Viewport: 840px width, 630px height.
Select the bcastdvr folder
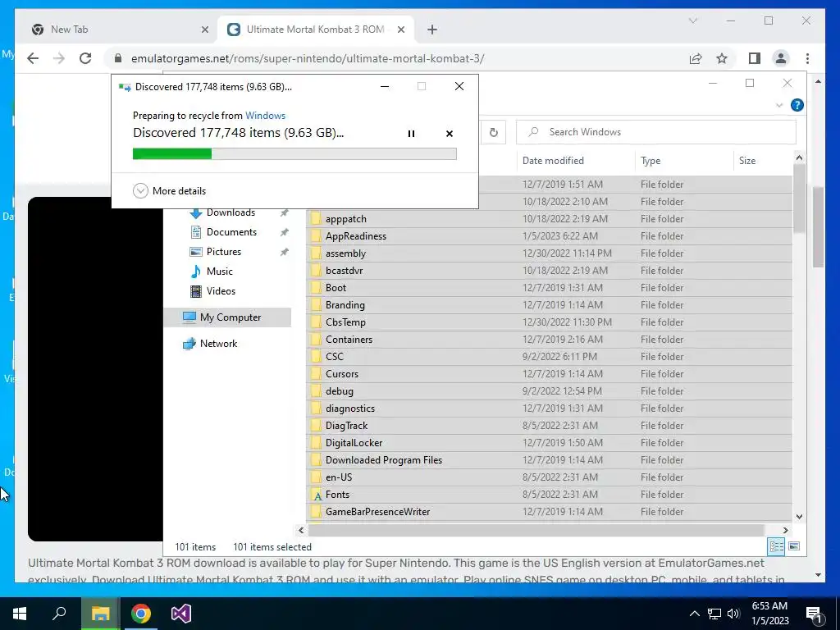pos(549,270)
